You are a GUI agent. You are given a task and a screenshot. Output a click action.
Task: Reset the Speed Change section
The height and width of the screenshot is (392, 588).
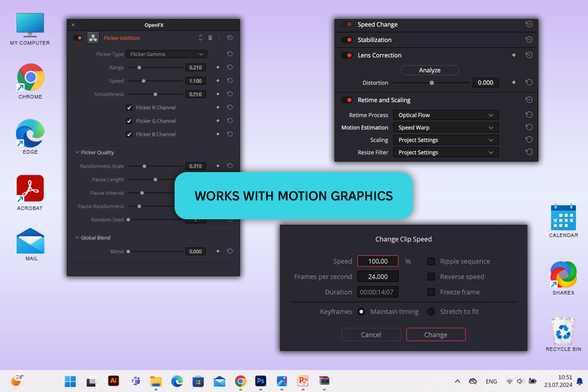tap(529, 24)
